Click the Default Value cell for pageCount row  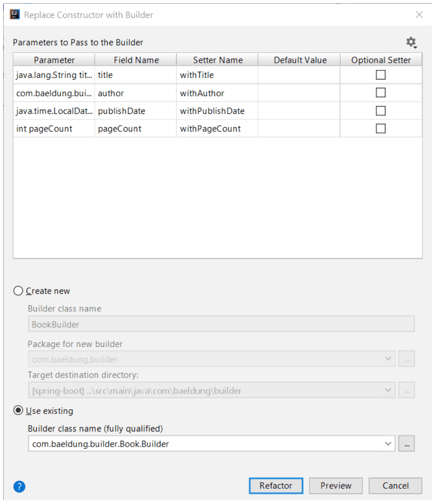click(299, 128)
